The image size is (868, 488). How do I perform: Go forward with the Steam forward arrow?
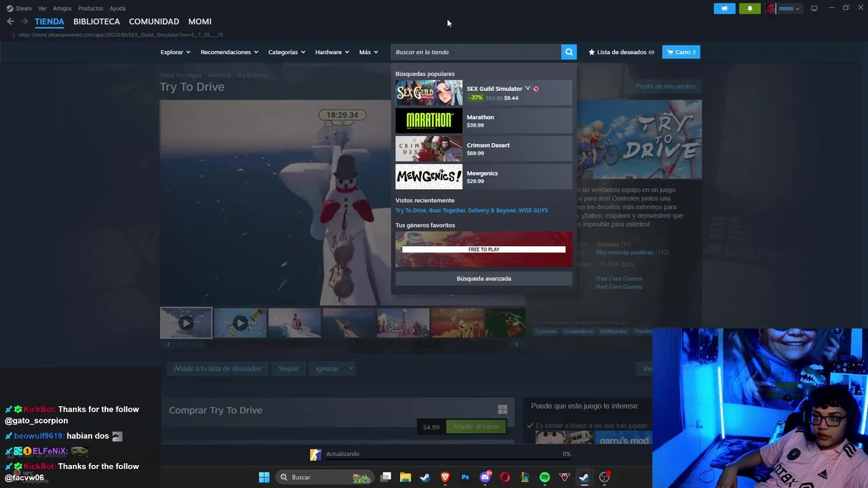24,22
